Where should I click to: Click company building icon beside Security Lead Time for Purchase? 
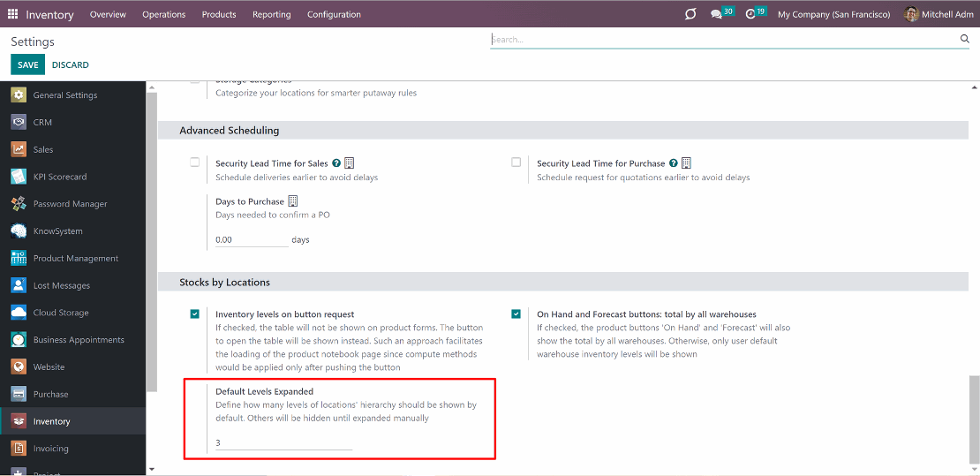pos(686,163)
